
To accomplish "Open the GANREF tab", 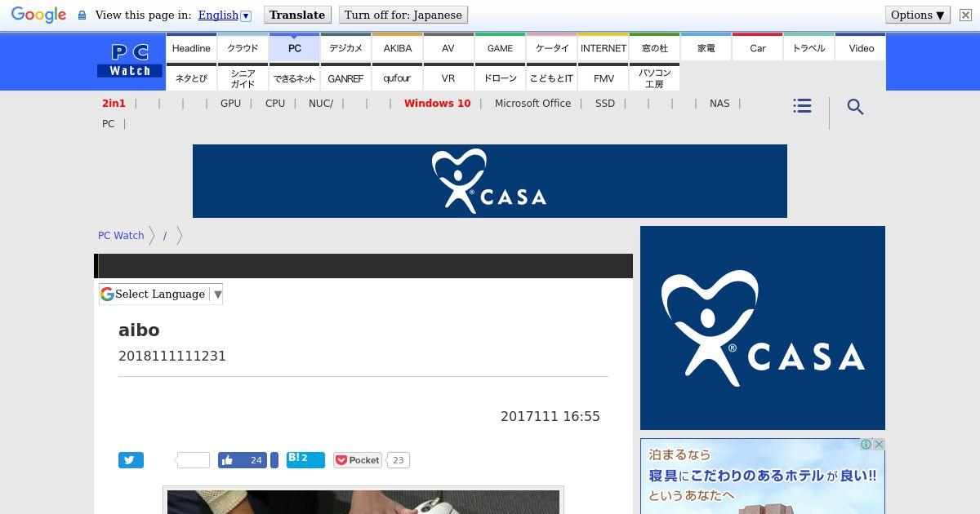I will pyautogui.click(x=345, y=78).
